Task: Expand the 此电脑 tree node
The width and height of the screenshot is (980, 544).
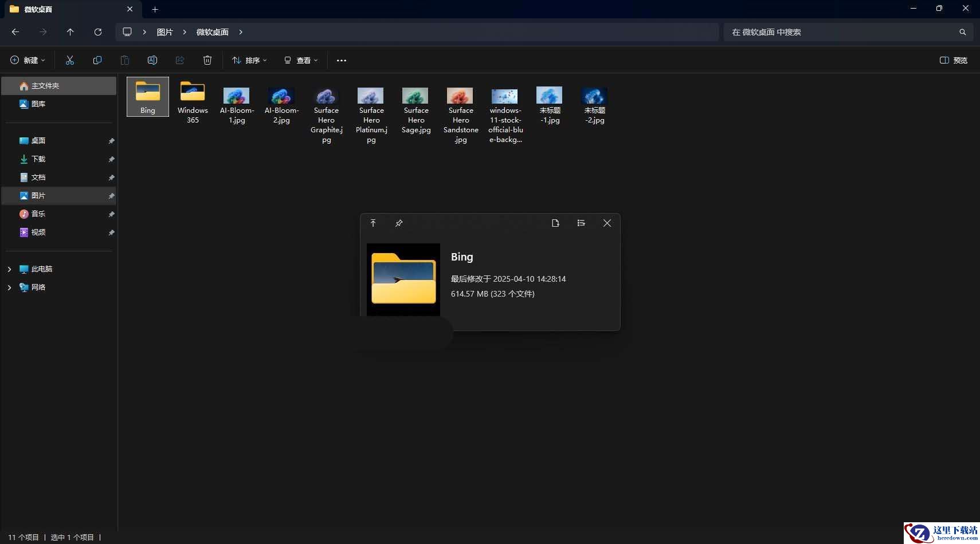Action: point(9,269)
